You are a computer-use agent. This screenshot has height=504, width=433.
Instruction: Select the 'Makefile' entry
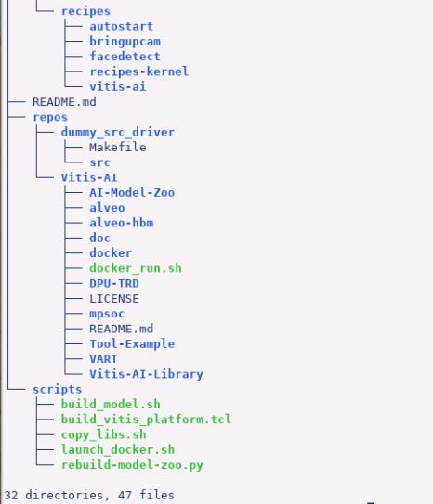(118, 148)
